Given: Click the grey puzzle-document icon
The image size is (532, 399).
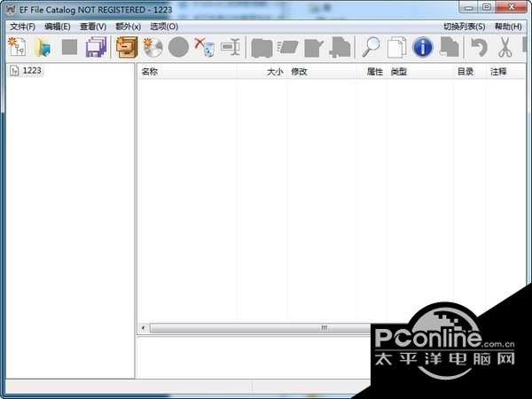Looking at the screenshot, I should click(x=340, y=47).
